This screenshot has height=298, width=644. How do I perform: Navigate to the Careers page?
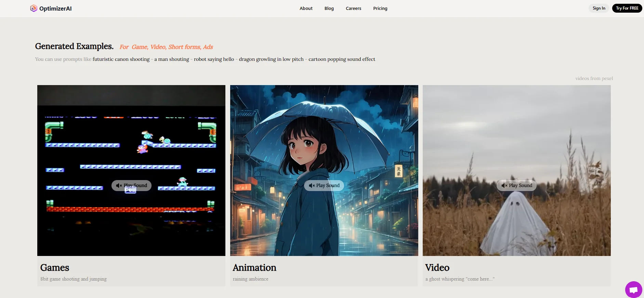[x=353, y=8]
